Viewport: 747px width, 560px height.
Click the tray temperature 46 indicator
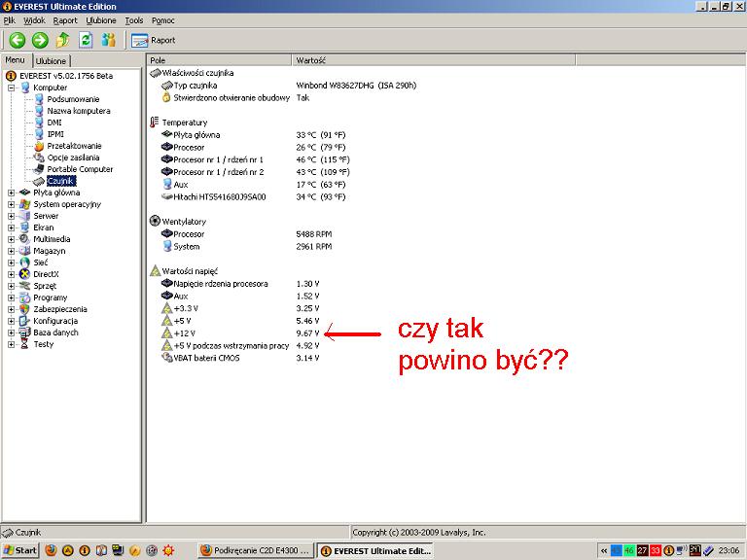click(x=629, y=550)
